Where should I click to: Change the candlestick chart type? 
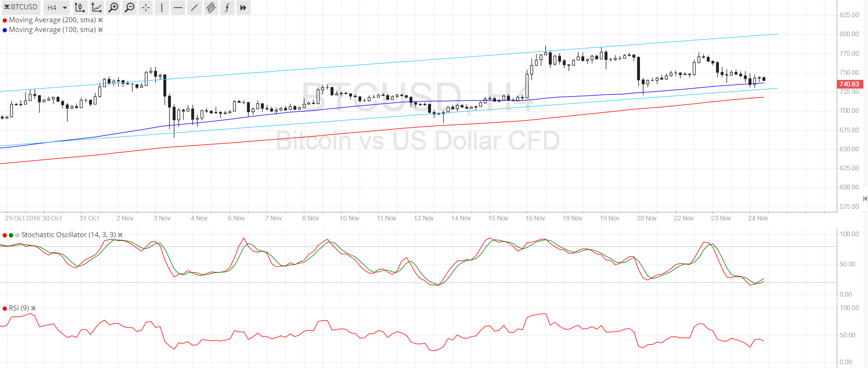tap(79, 7)
